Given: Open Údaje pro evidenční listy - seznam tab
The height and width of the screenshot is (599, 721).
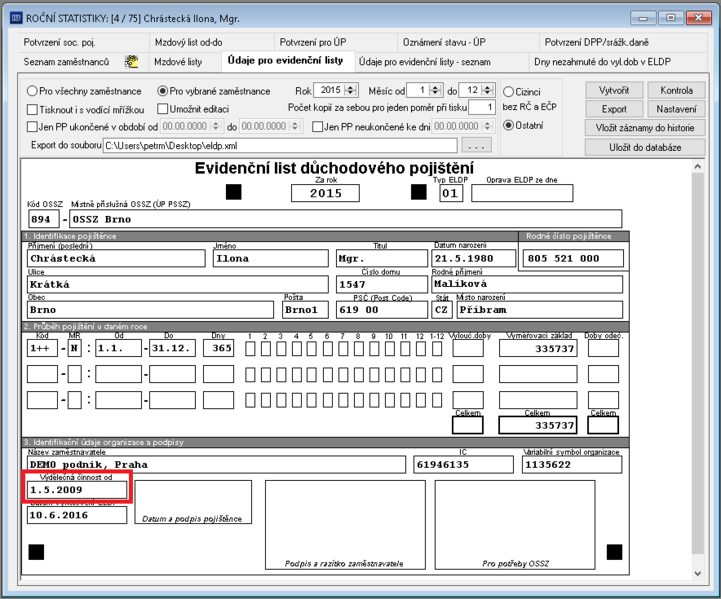Looking at the screenshot, I should click(x=424, y=62).
